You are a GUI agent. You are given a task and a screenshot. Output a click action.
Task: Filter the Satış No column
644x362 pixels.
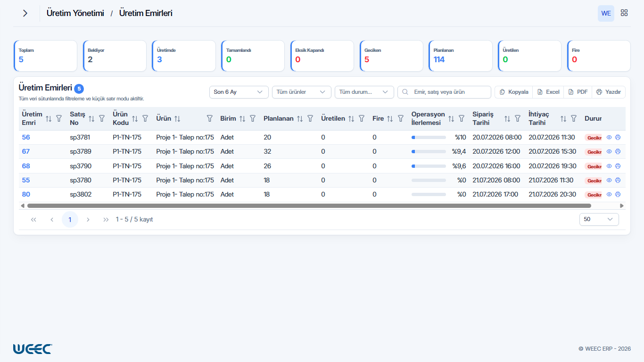pyautogui.click(x=102, y=119)
